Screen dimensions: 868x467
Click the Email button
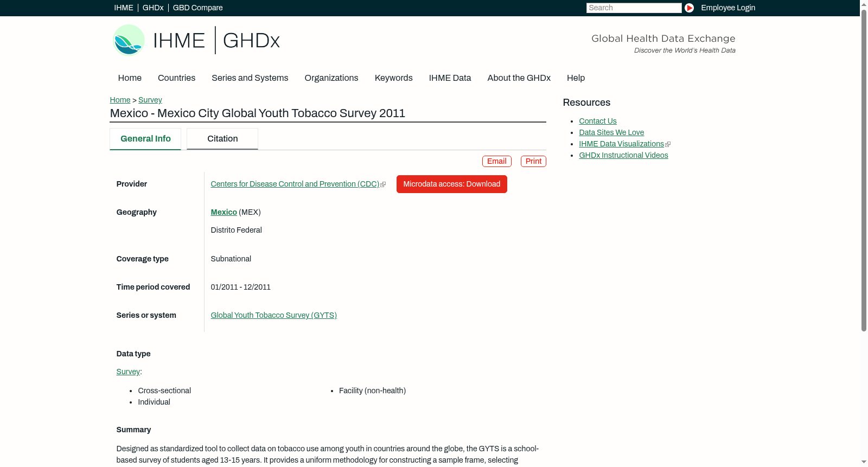[x=497, y=161]
